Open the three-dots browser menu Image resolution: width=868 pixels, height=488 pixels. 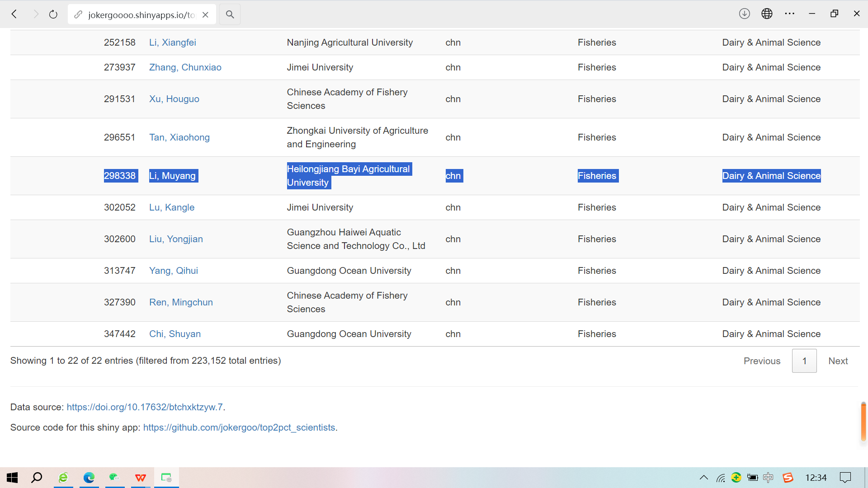[x=789, y=14]
